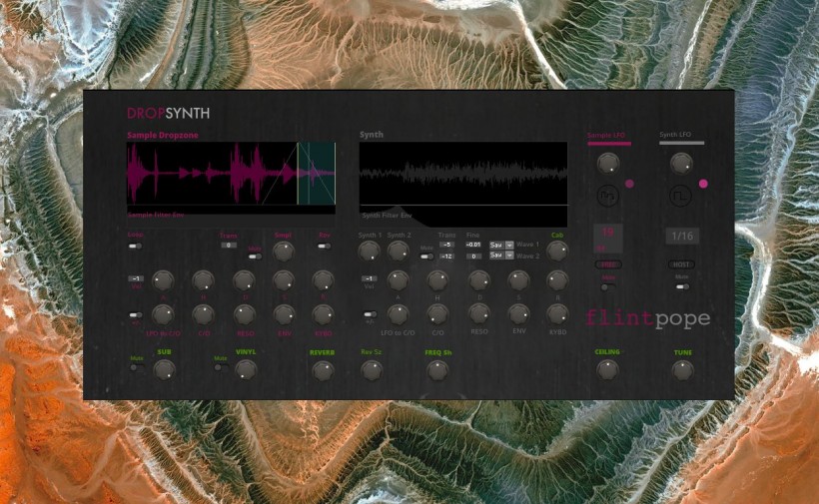
Task: Open the Synth LFO 1/16 rate selector
Action: 681,236
